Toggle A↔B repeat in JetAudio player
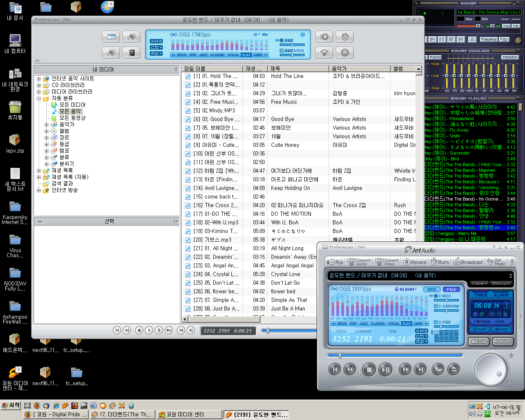 (x=422, y=331)
